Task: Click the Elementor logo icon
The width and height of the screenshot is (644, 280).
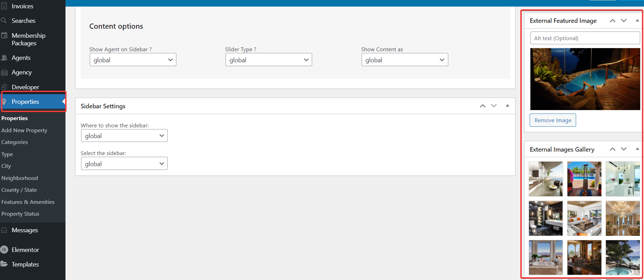Action: click(4, 250)
